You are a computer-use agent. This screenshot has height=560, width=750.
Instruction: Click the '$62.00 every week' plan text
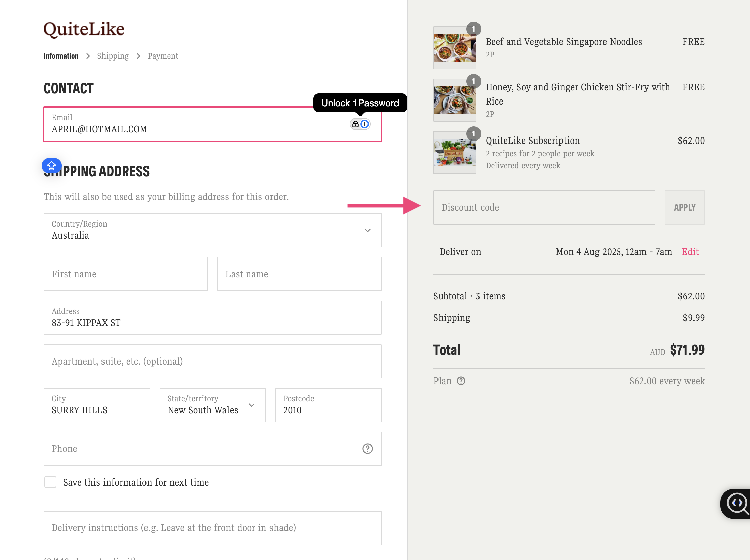click(667, 381)
